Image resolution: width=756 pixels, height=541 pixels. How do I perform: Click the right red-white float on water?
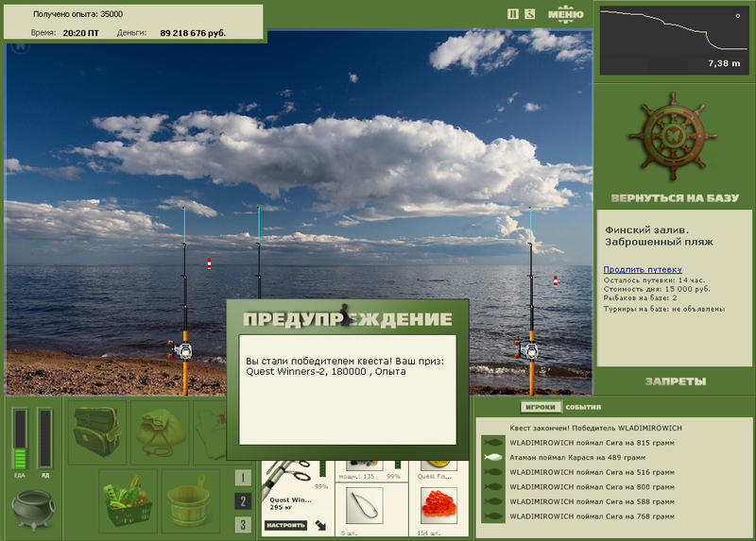coord(556,280)
